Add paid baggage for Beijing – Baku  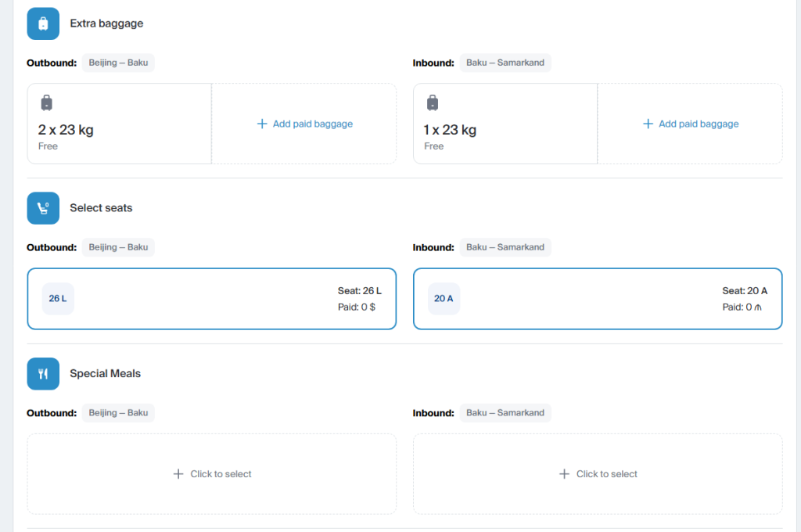click(304, 124)
